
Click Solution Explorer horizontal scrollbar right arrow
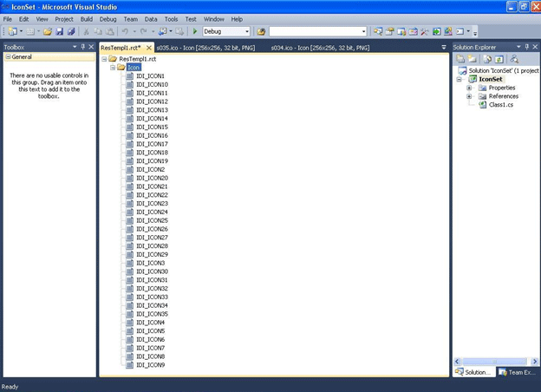click(x=535, y=362)
